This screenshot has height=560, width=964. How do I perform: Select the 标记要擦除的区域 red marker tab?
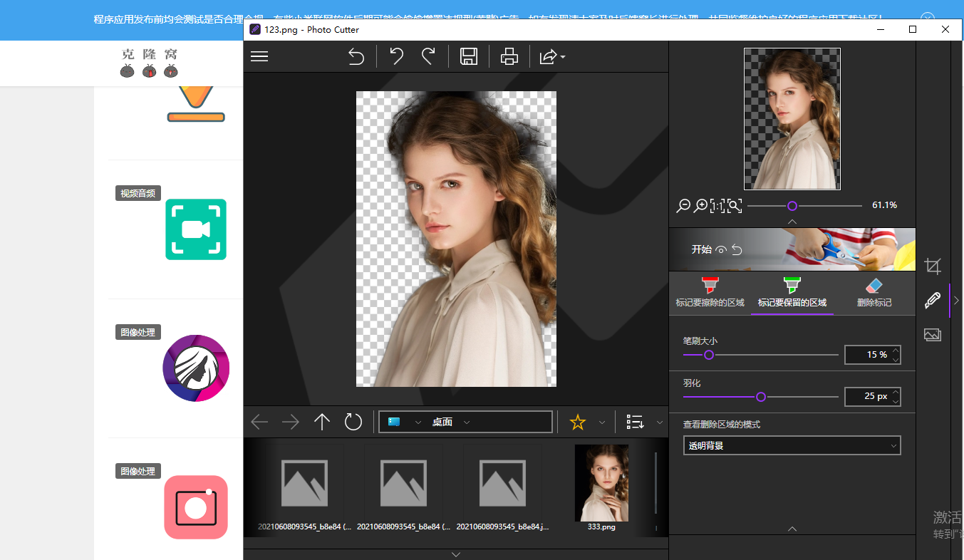point(710,293)
